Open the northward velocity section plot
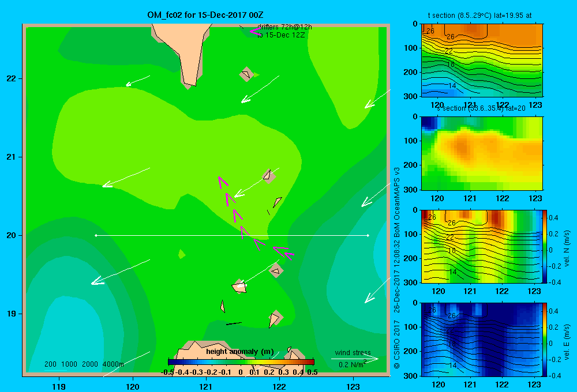 (x=482, y=246)
